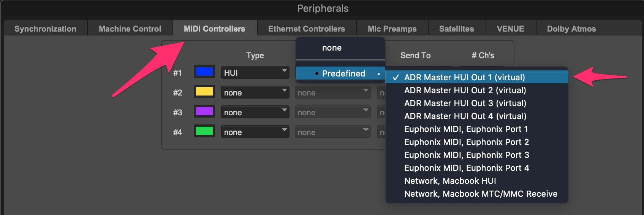Go to the Ethernet Controllers tab
This screenshot has height=215, width=644.
pos(307,29)
